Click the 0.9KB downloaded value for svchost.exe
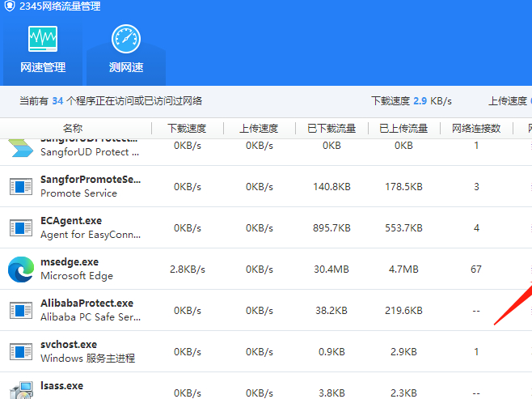This screenshot has height=399, width=532. [x=331, y=352]
